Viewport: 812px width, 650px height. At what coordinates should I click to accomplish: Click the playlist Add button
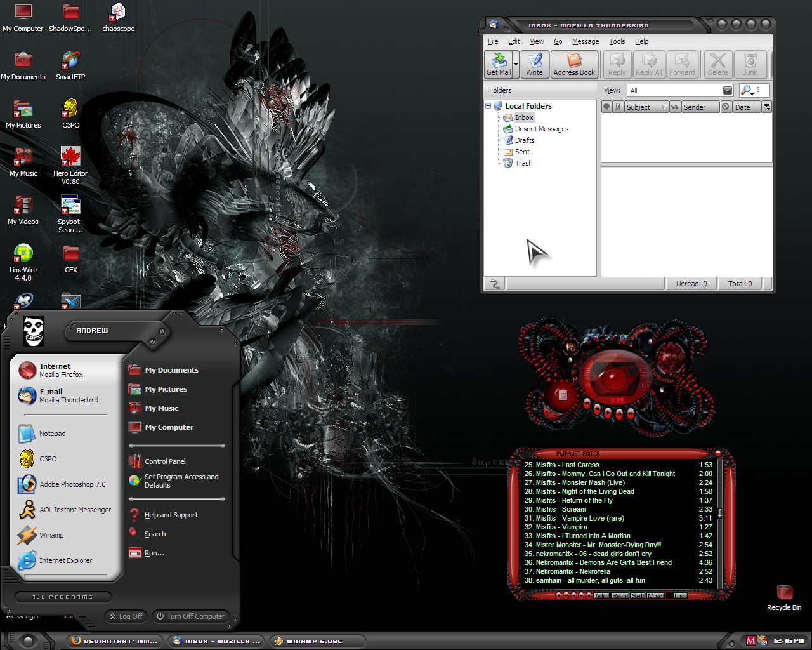pos(601,595)
